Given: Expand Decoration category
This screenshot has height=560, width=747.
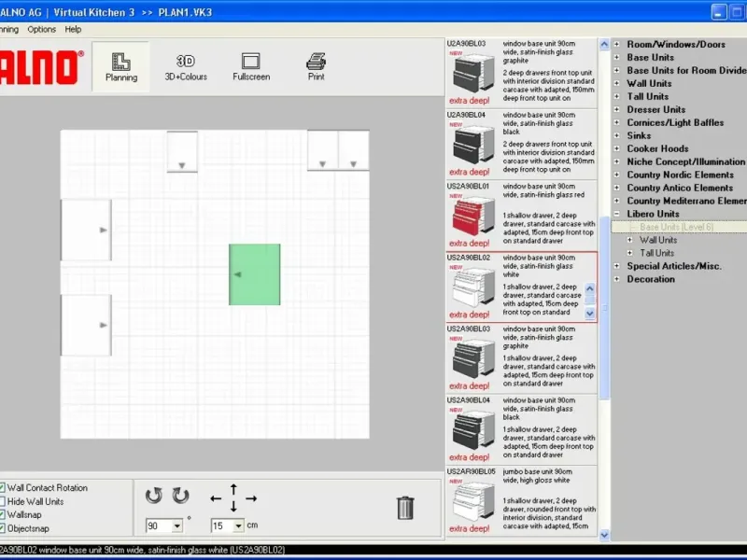Looking at the screenshot, I should (617, 279).
